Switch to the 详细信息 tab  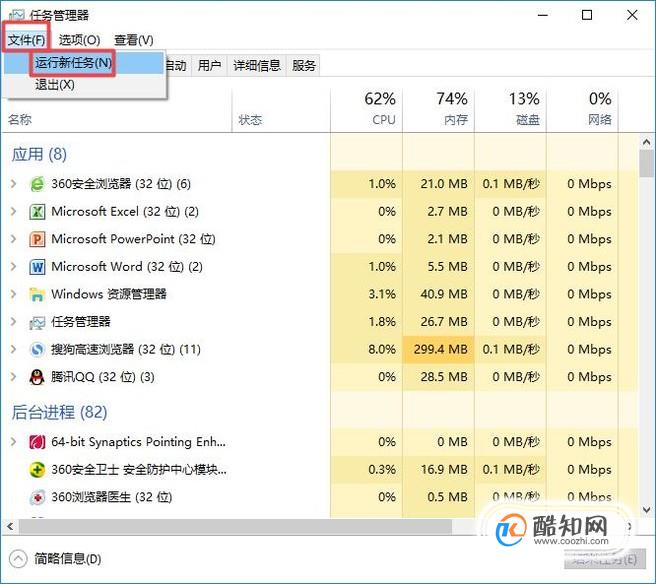coord(256,66)
